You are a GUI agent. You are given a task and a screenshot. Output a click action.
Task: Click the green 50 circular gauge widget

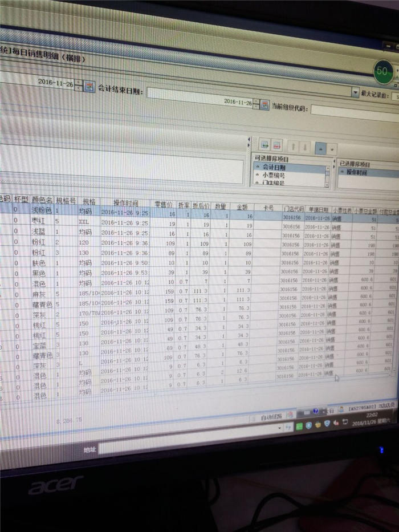pos(383,72)
